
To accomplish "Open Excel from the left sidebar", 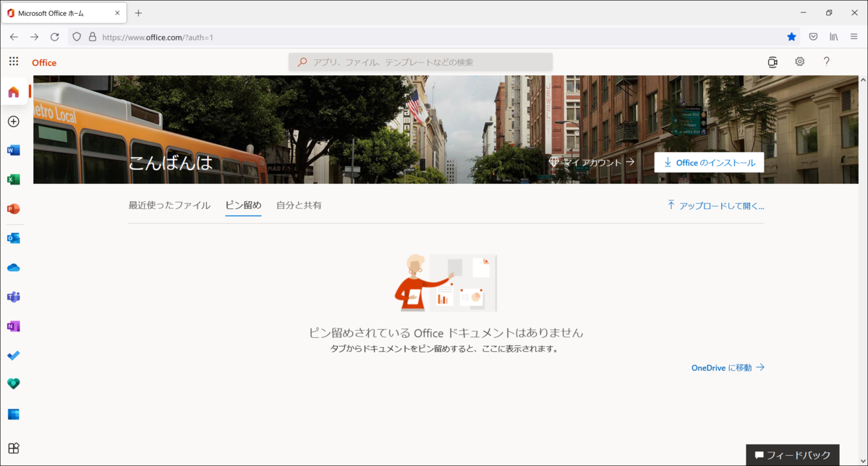I will tap(13, 179).
